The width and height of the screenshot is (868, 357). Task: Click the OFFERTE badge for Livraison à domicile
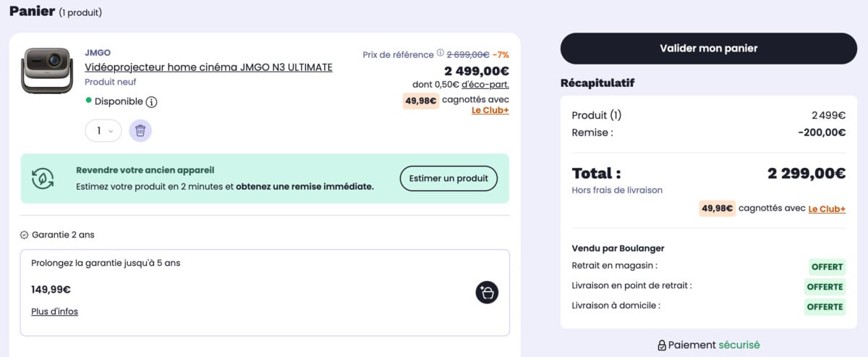(825, 306)
